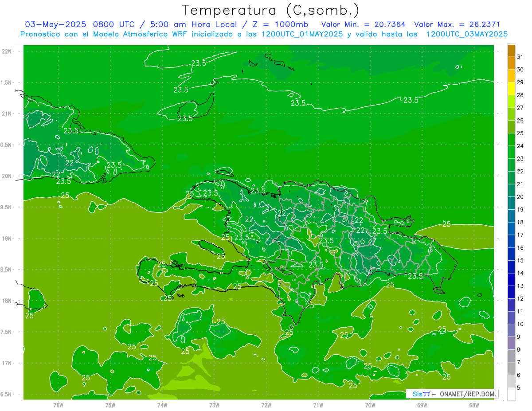Click the legend value "10"
The width and height of the screenshot is (532, 411).
click(x=520, y=324)
